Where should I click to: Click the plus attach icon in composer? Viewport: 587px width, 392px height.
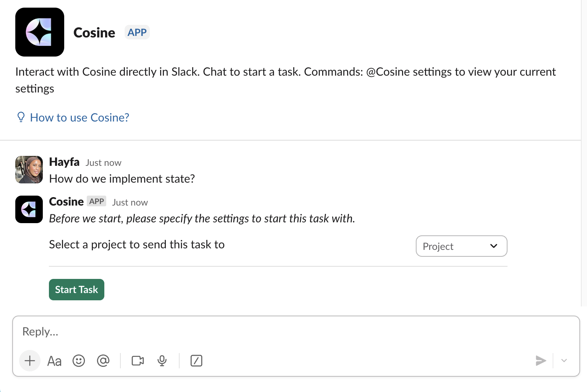coord(30,361)
